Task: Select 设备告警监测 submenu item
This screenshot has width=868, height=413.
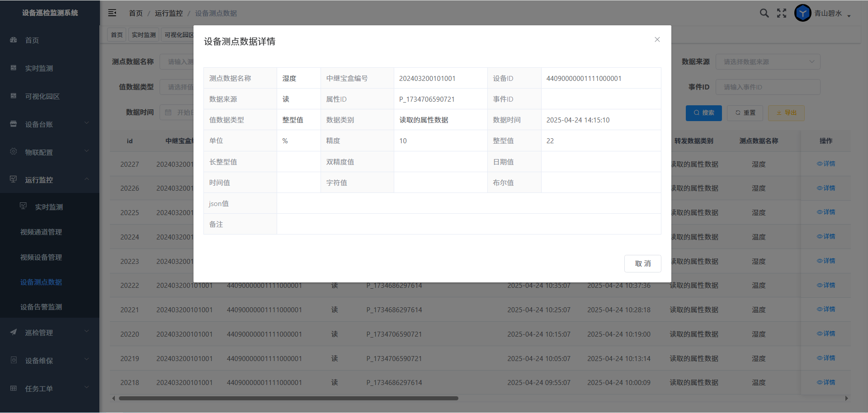Action: 41,307
